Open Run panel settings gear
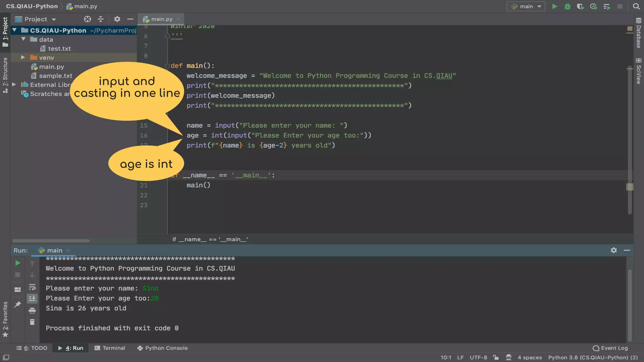The width and height of the screenshot is (644, 362). point(613,250)
